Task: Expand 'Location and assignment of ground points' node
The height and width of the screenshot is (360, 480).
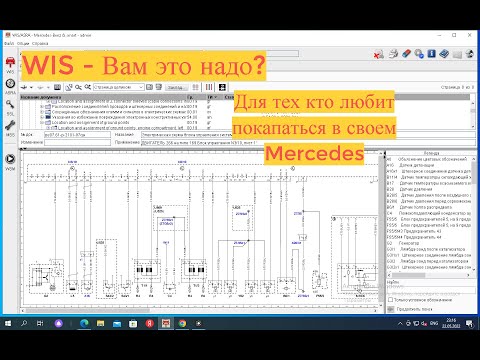Action: pos(42,123)
